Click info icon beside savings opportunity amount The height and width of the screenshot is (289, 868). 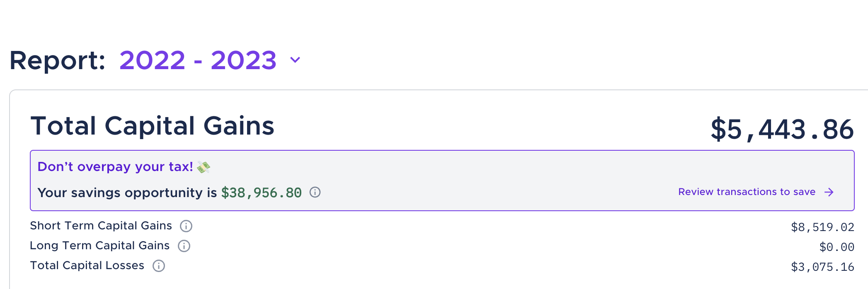pyautogui.click(x=315, y=192)
